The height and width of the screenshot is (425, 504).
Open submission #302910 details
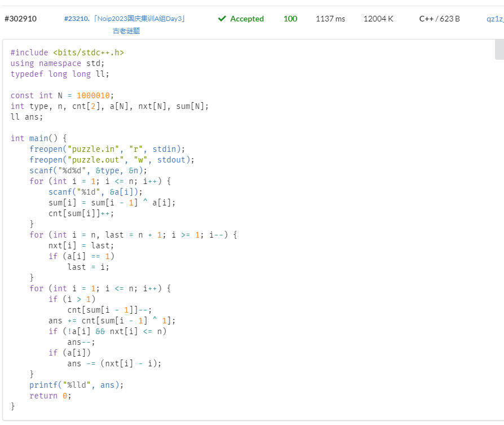(x=20, y=19)
